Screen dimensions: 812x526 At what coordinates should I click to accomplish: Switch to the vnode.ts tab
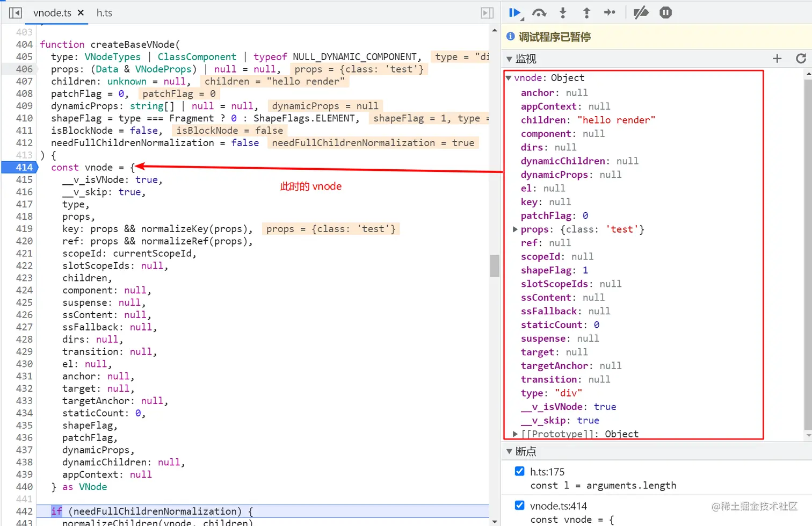(x=52, y=13)
